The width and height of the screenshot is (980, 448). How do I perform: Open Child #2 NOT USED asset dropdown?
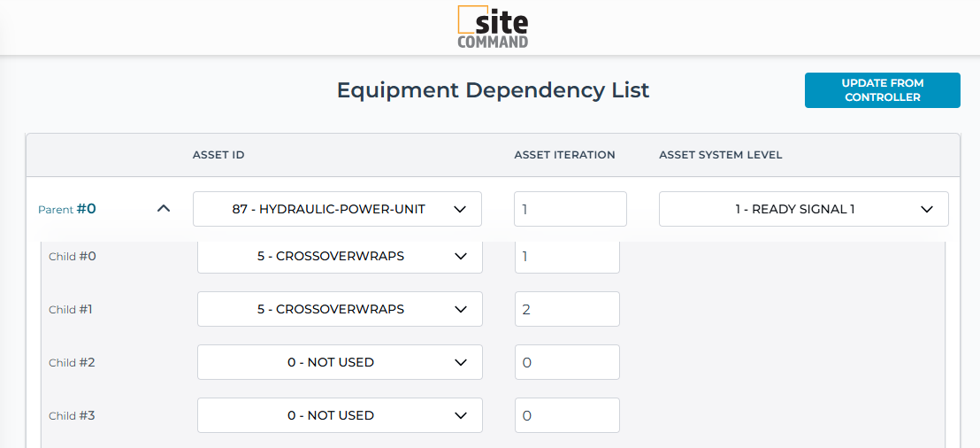coord(340,362)
